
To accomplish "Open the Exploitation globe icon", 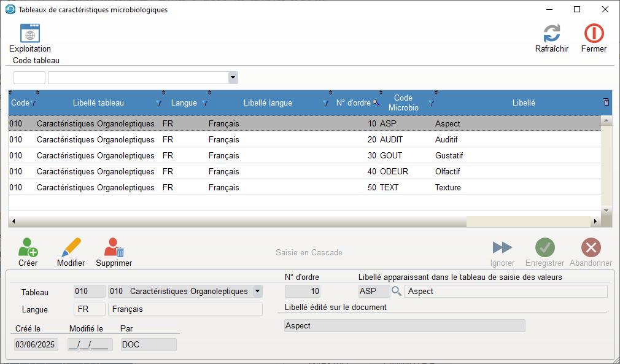I will point(29,34).
